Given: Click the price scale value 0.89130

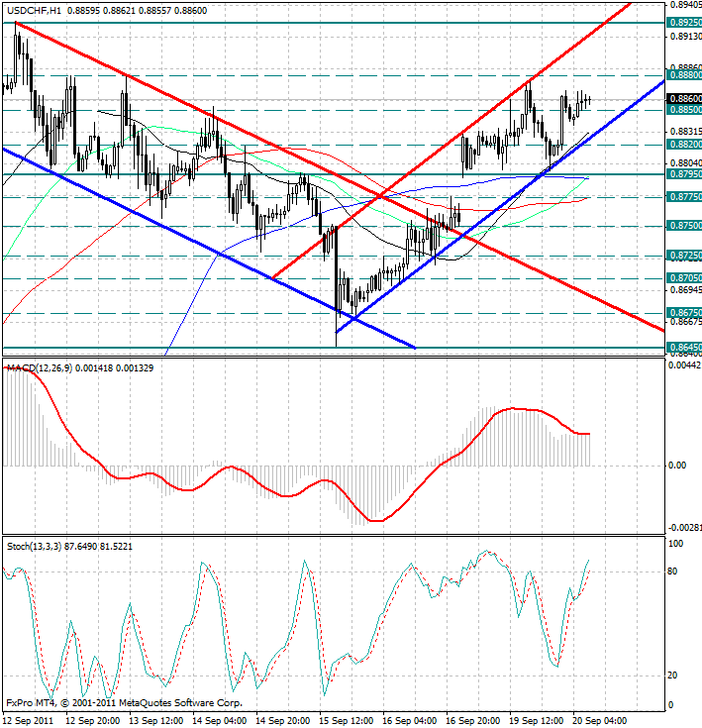Looking at the screenshot, I should [x=685, y=37].
